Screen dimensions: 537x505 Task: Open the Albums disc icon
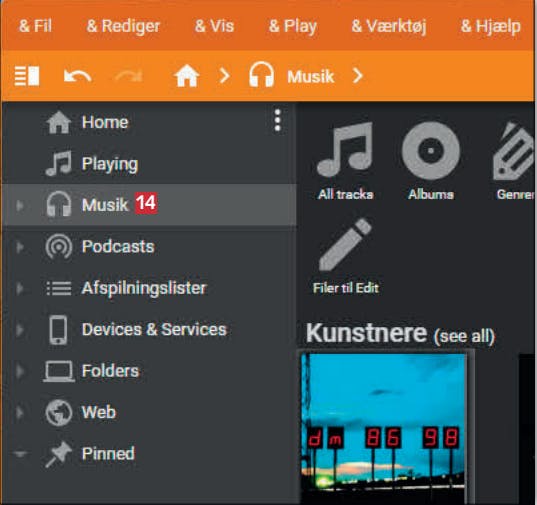(431, 150)
